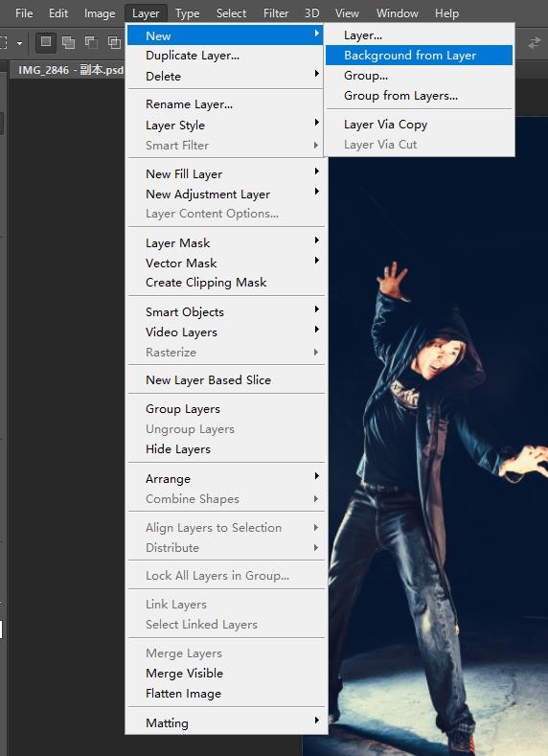The image size is (548, 756).
Task: Open the marquee tool preset picker arrow
Action: tap(20, 43)
